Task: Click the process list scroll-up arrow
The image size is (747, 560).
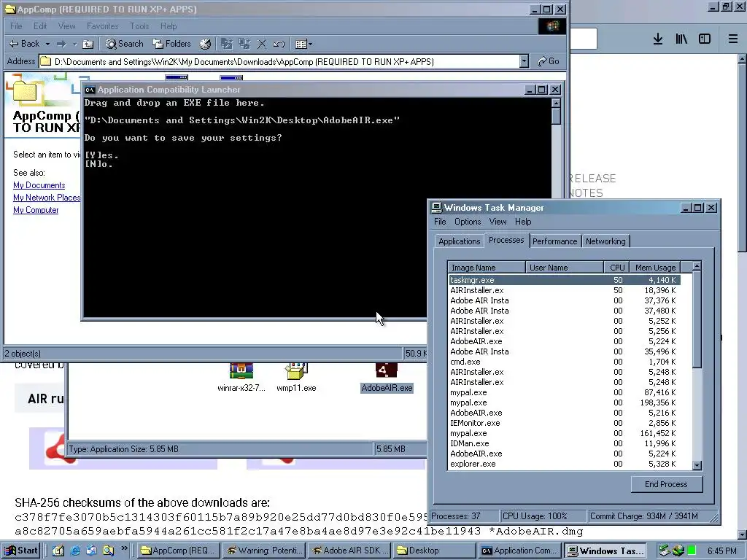Action: tap(697, 267)
